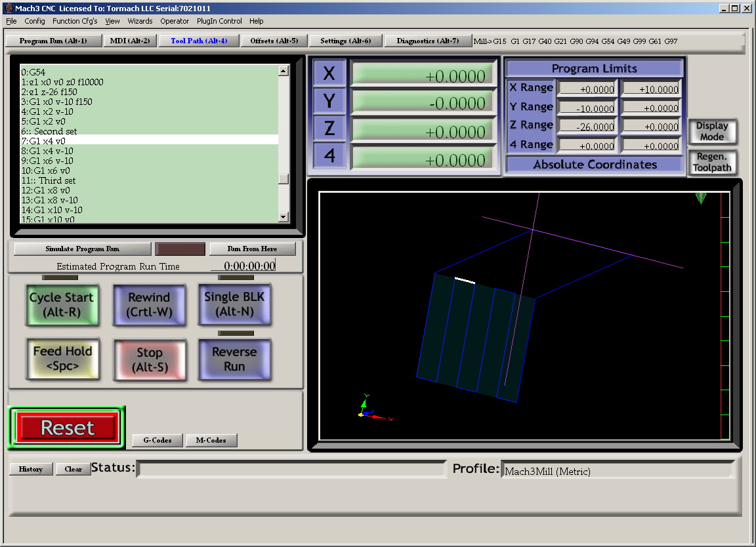
Task: Switch the toolpath Display Mode
Action: pyautogui.click(x=713, y=131)
